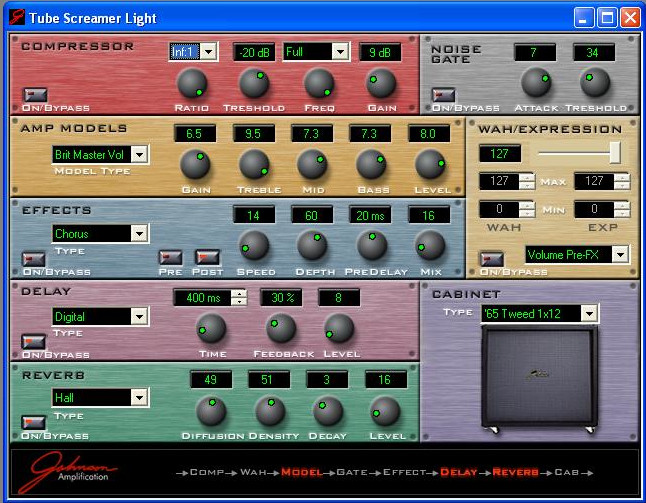Click the reverb Density knob
This screenshot has width=646, height=503.
(270, 411)
